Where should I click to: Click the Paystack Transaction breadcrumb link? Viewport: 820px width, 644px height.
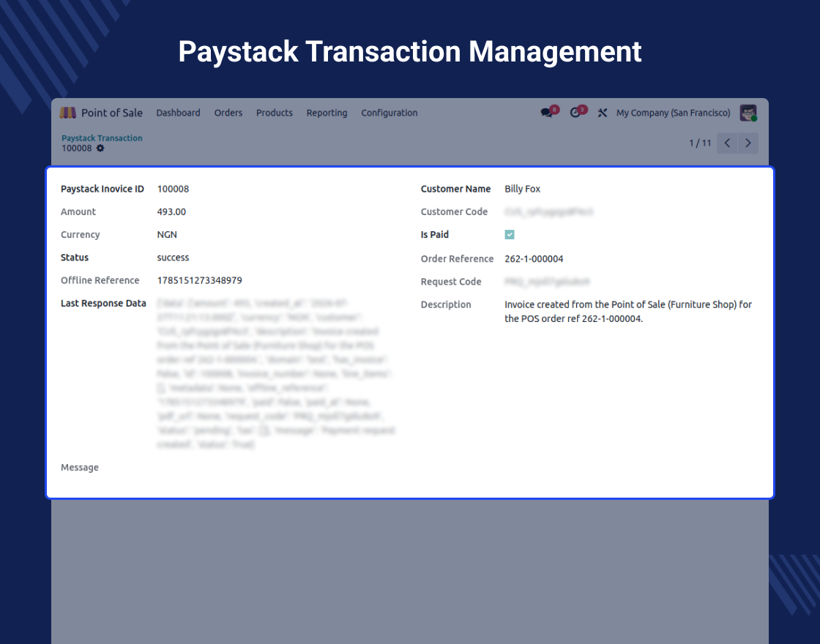(102, 138)
